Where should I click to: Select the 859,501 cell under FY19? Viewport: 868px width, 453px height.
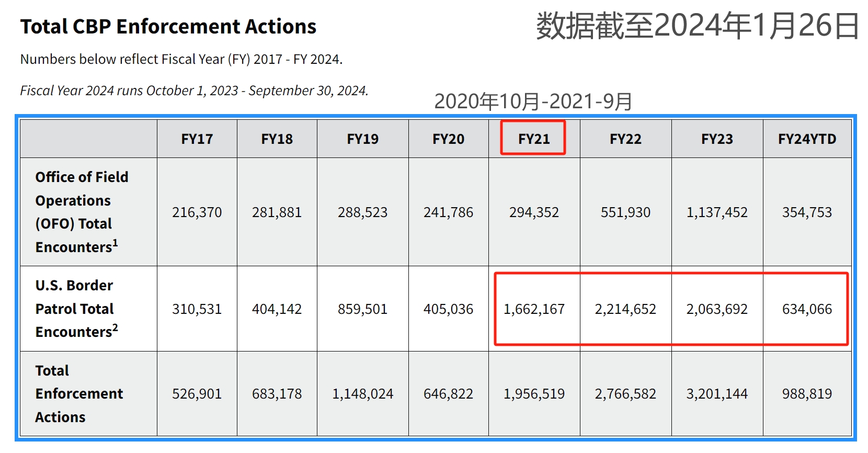pyautogui.click(x=362, y=309)
